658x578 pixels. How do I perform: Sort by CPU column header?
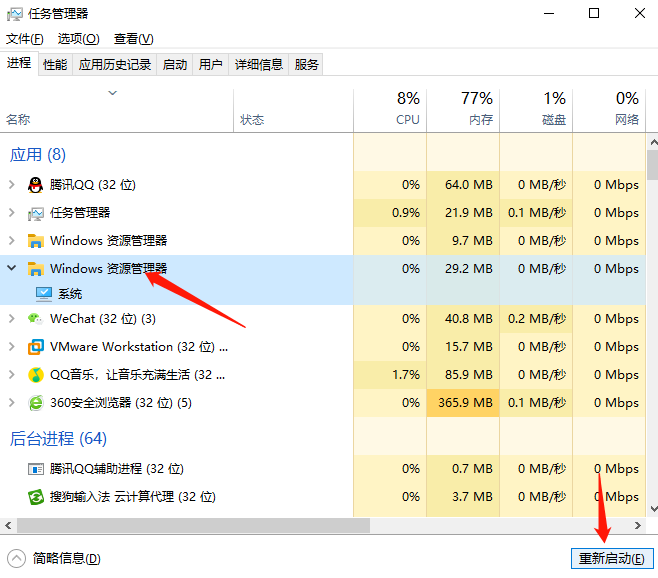coord(390,109)
